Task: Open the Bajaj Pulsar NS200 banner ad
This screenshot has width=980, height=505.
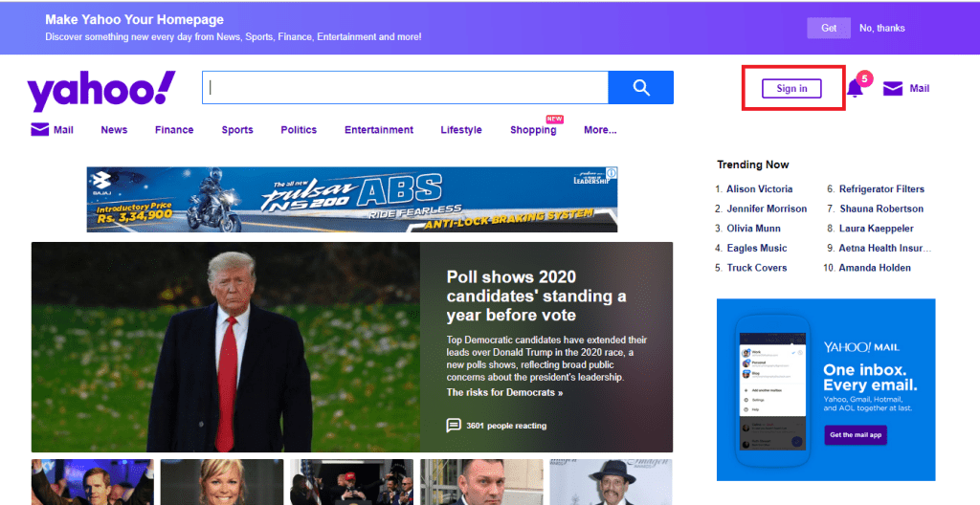Action: 351,199
